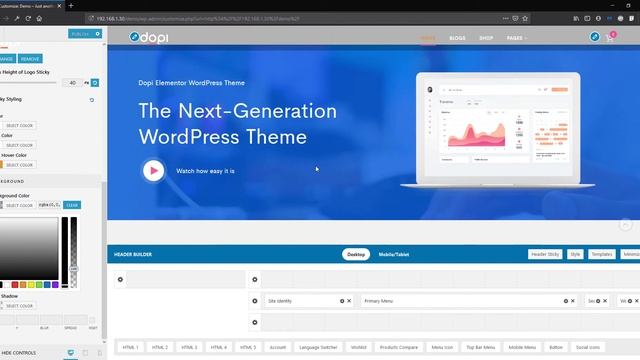
Task: Select the Social Icons builder item
Action: pos(588,347)
